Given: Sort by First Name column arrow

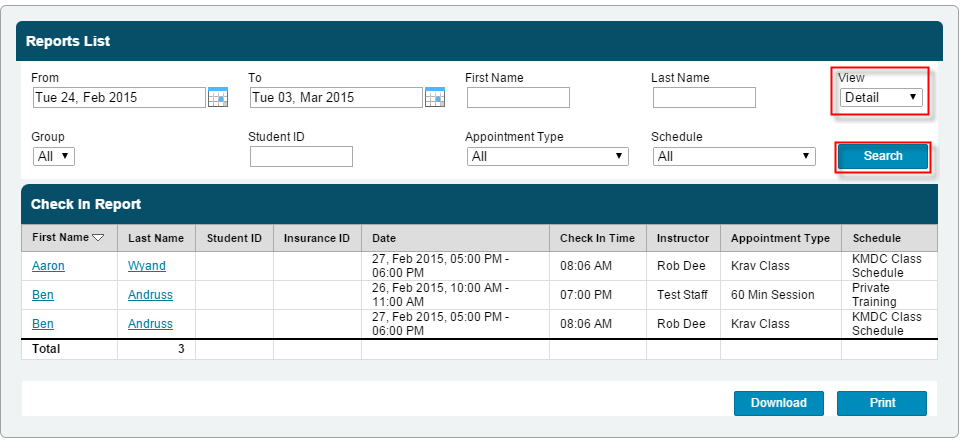Looking at the screenshot, I should (x=98, y=238).
